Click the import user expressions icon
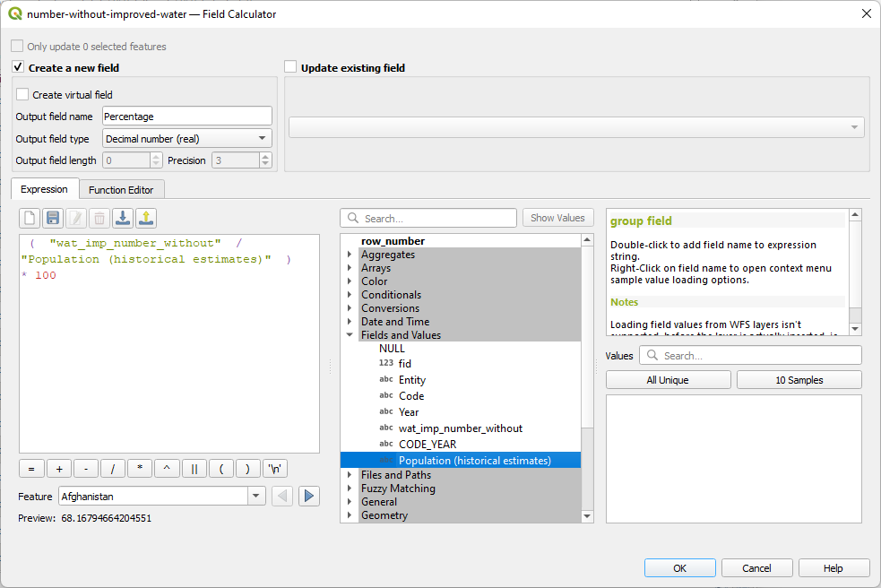The image size is (881, 588). tap(123, 218)
